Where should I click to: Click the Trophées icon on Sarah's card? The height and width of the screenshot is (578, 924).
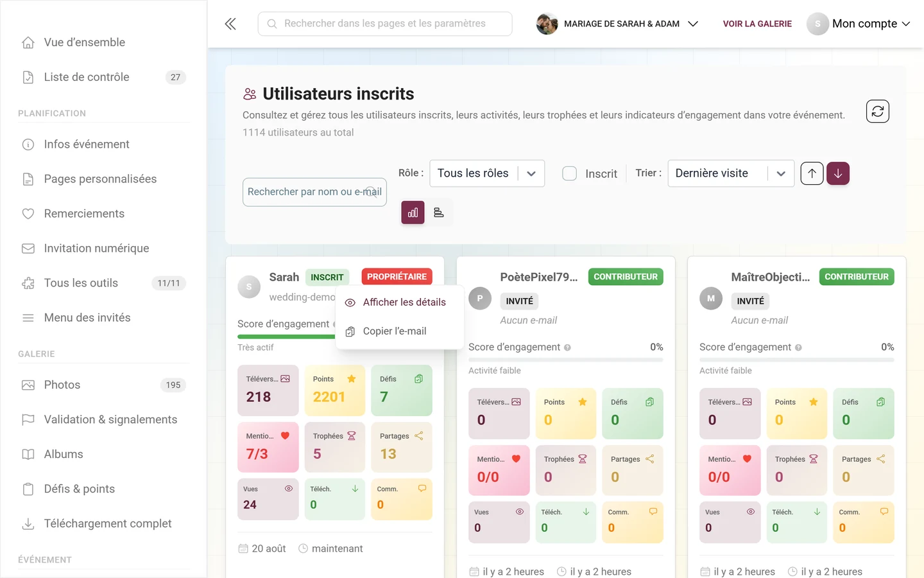tap(352, 435)
